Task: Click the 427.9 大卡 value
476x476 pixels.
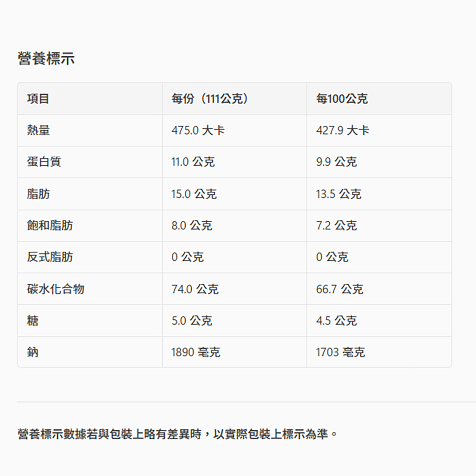Action: coord(343,130)
